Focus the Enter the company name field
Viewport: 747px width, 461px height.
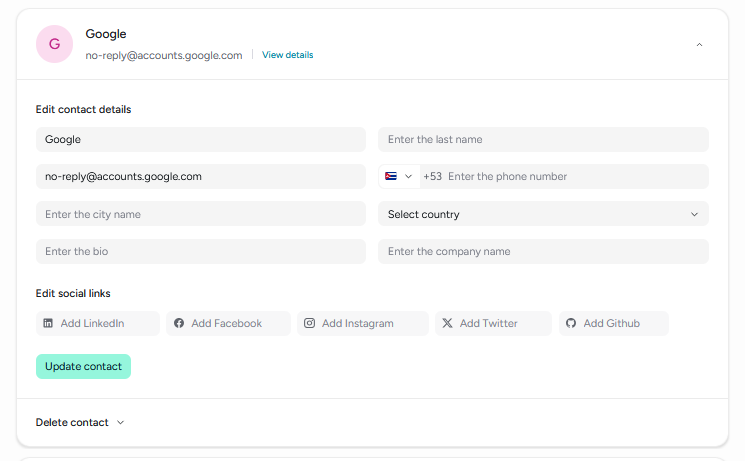(543, 251)
